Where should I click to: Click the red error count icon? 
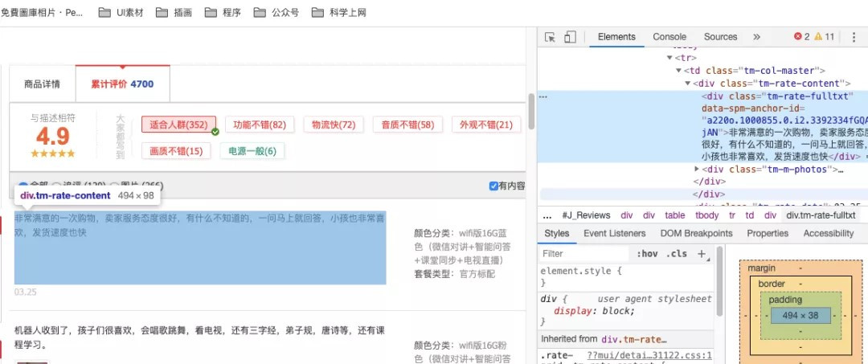click(x=798, y=36)
